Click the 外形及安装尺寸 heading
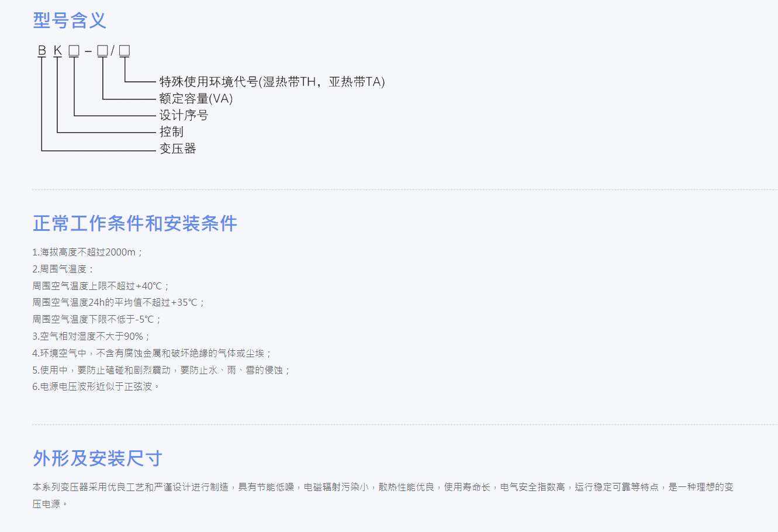This screenshot has height=532, width=778. [x=98, y=458]
